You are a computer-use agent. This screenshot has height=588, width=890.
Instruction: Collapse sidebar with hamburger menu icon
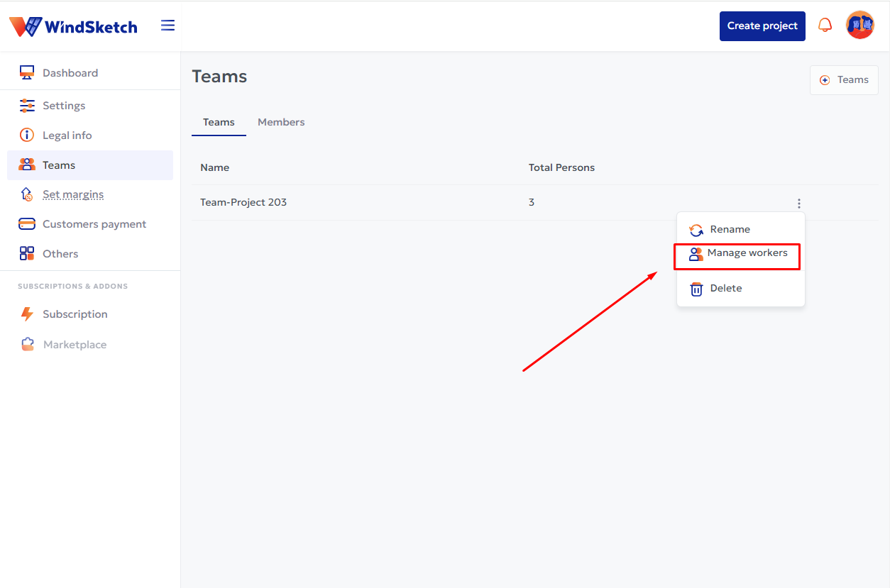167,26
